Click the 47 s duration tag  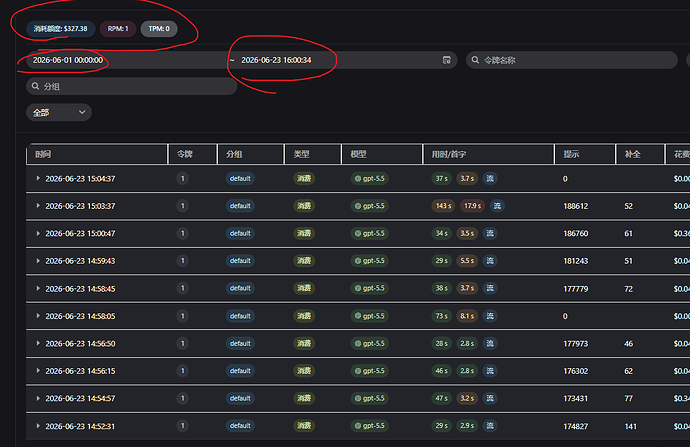441,398
